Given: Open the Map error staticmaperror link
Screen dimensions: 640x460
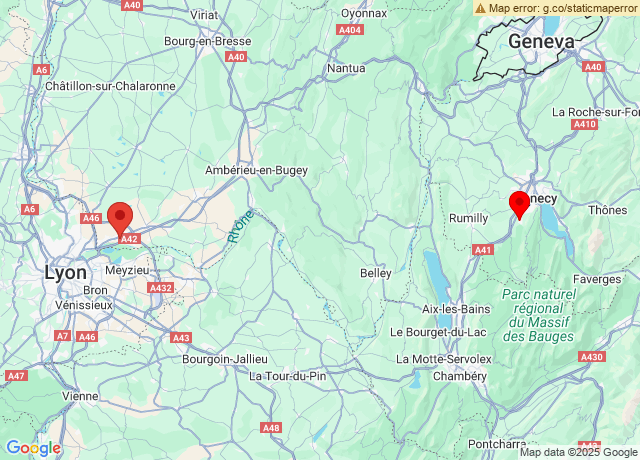Looking at the screenshot, I should tap(557, 8).
